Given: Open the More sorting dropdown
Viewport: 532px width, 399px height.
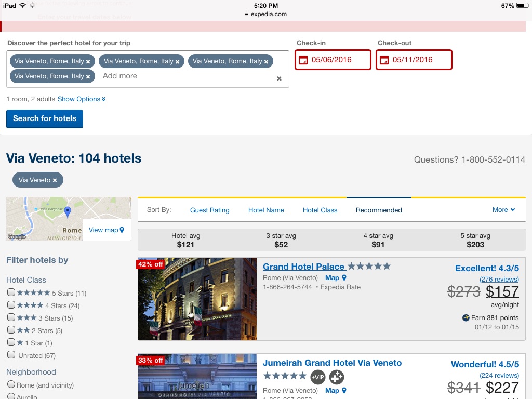Looking at the screenshot, I should (x=503, y=210).
